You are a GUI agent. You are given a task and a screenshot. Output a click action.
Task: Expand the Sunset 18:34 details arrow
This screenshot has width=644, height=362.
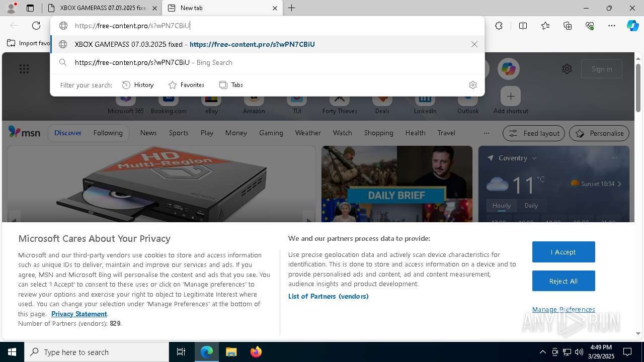(619, 184)
